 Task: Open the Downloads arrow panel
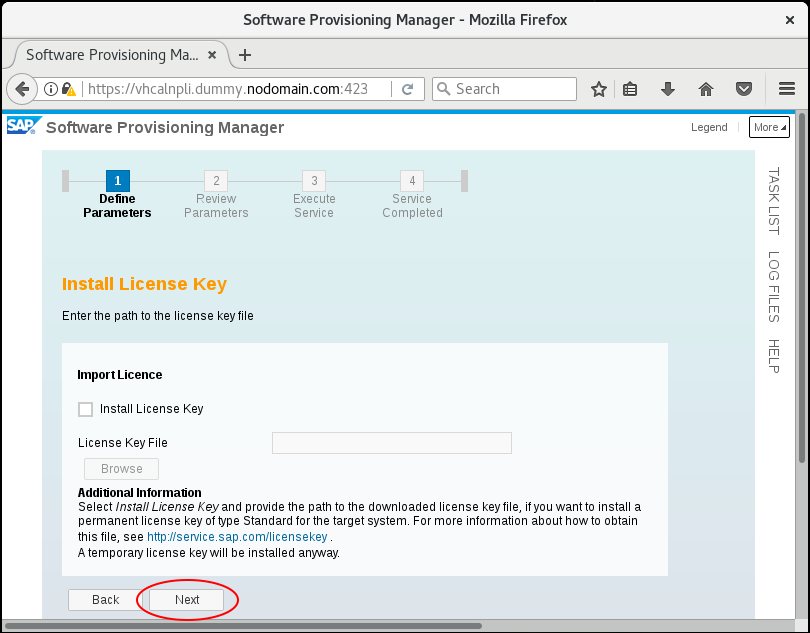pos(668,89)
